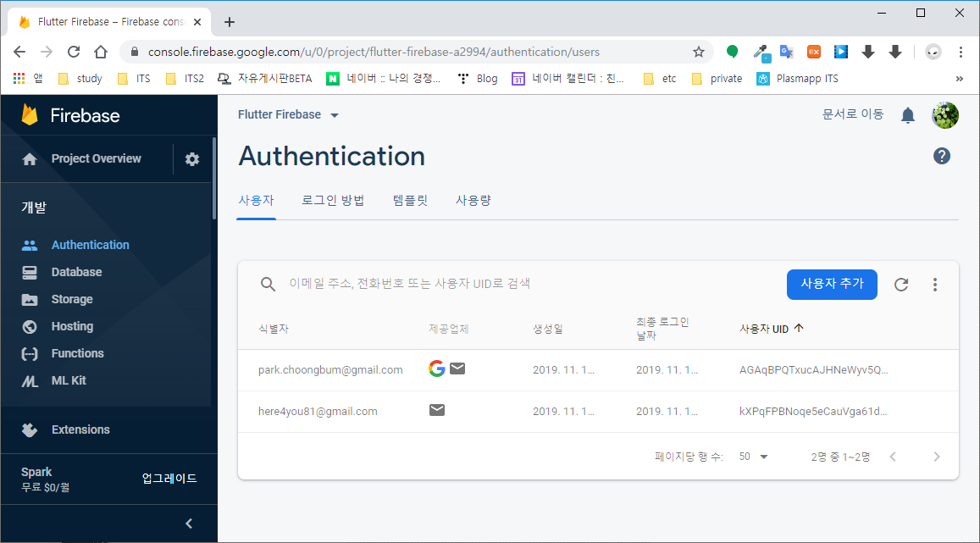Open a new browser tab
This screenshot has height=543, width=980.
click(x=230, y=22)
